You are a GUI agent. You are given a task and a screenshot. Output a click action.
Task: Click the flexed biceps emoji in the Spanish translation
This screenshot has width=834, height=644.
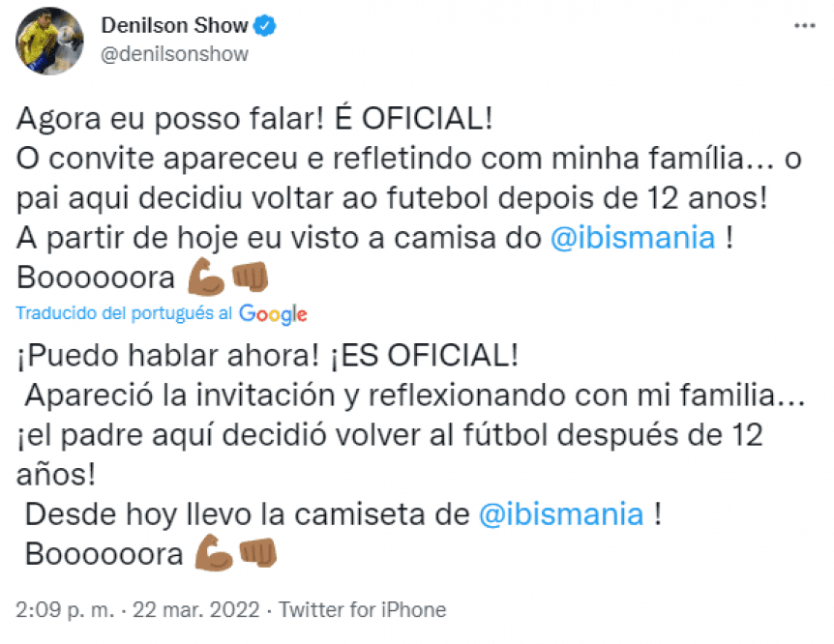214,553
